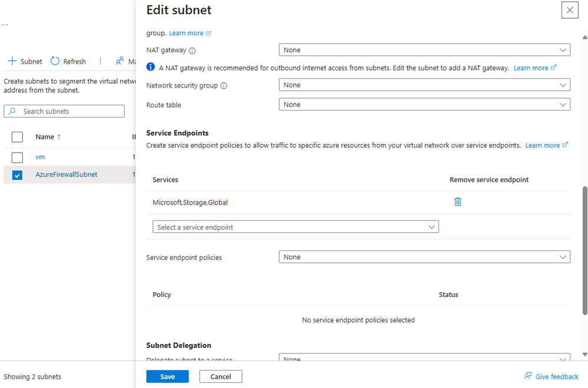
Task: Click the blue information icon for NAT gateway notice
Action: coord(151,67)
